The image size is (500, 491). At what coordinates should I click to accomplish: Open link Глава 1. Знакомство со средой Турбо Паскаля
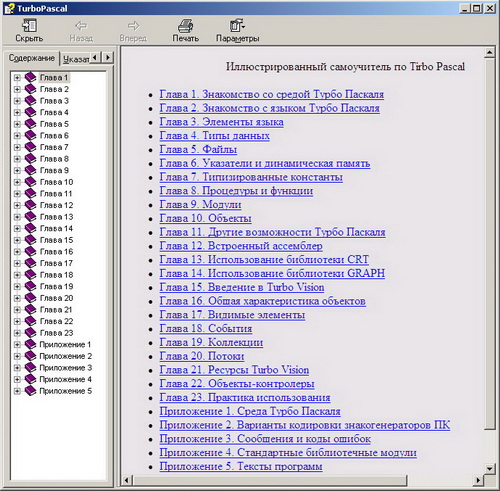[x=272, y=94]
